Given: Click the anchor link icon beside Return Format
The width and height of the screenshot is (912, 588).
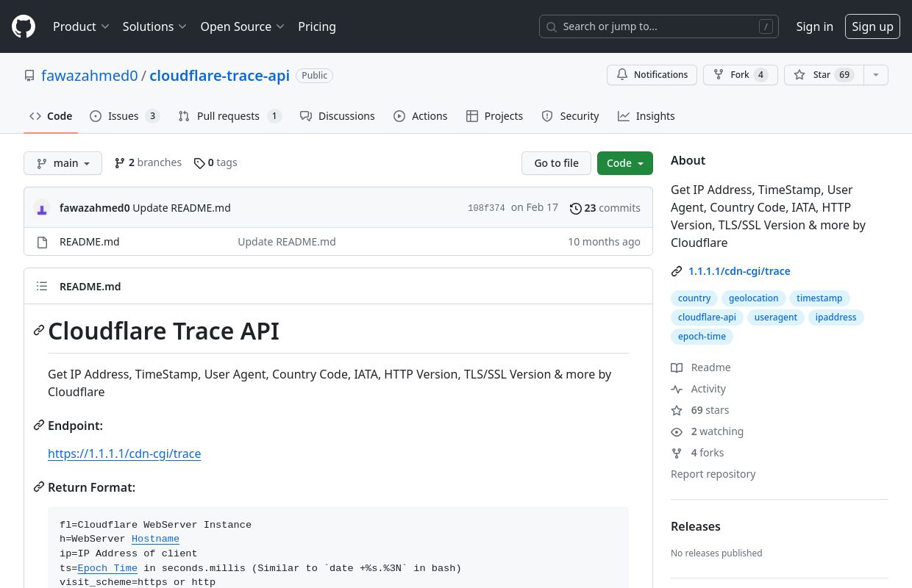Looking at the screenshot, I should [39, 487].
